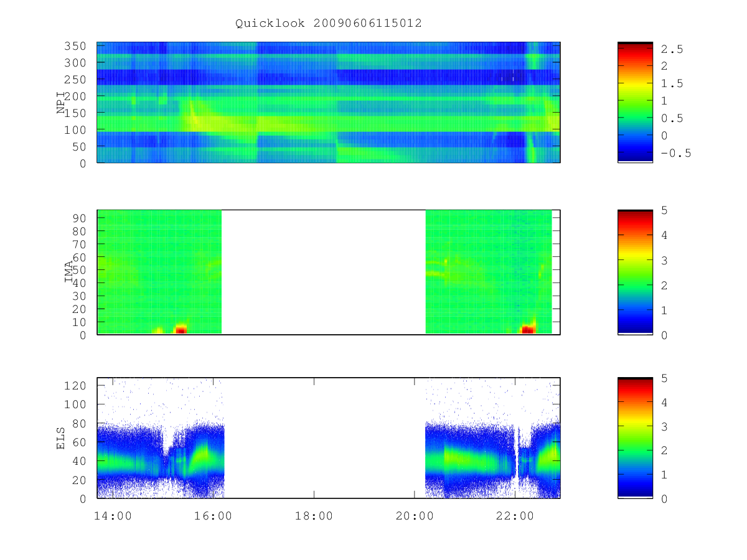Click "3" on the IMA color scale
This screenshot has height=560, width=747.
tap(664, 260)
